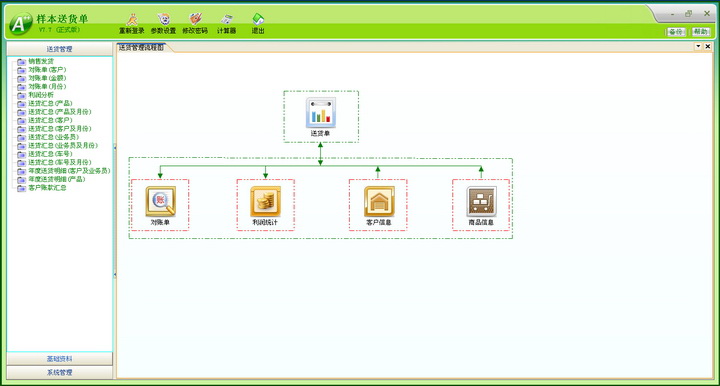This screenshot has height=386, width=720.
Task: Open the tab list dropdown arrow
Action: click(698, 46)
